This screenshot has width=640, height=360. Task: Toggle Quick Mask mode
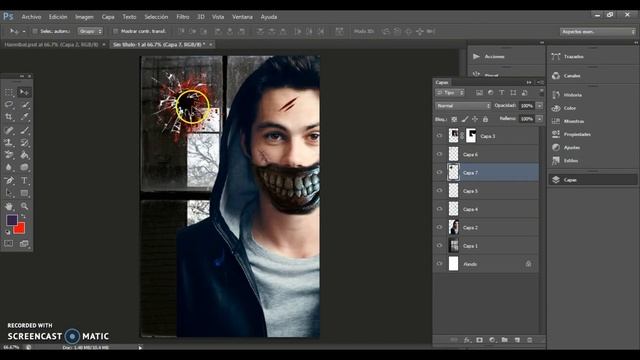9,244
